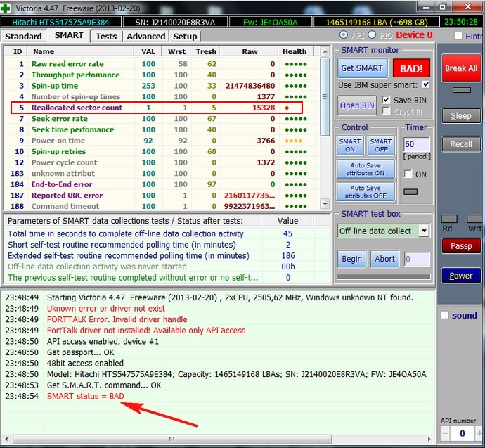The height and width of the screenshot is (448, 485).
Task: Toggle Use IBM super smart checkbox
Action: coord(425,84)
